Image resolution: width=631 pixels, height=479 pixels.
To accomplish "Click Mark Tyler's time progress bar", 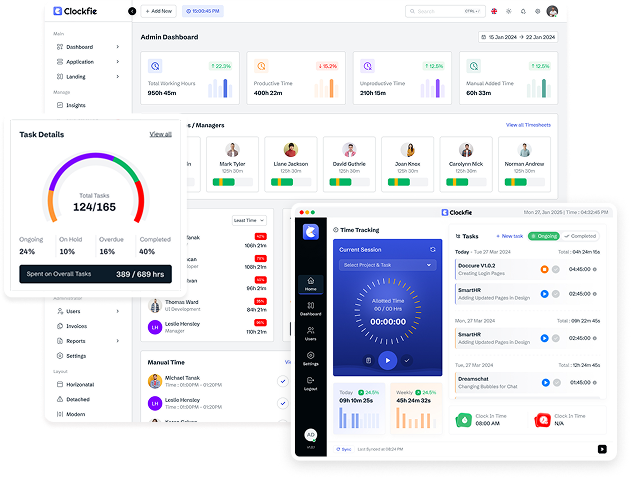I will click(232, 182).
